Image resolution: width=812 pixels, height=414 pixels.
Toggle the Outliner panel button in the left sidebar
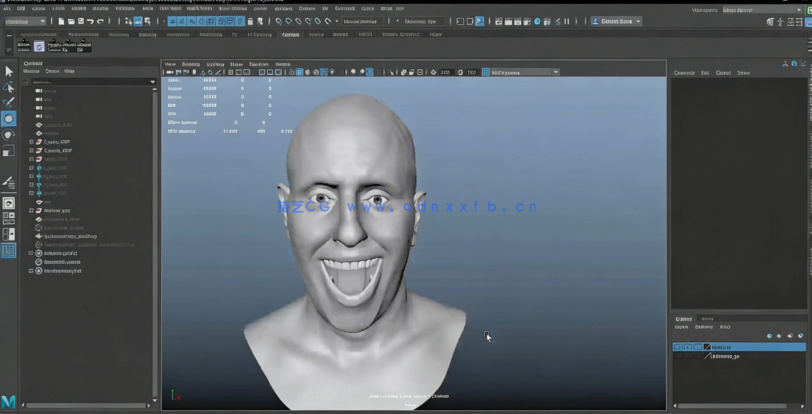click(8, 251)
